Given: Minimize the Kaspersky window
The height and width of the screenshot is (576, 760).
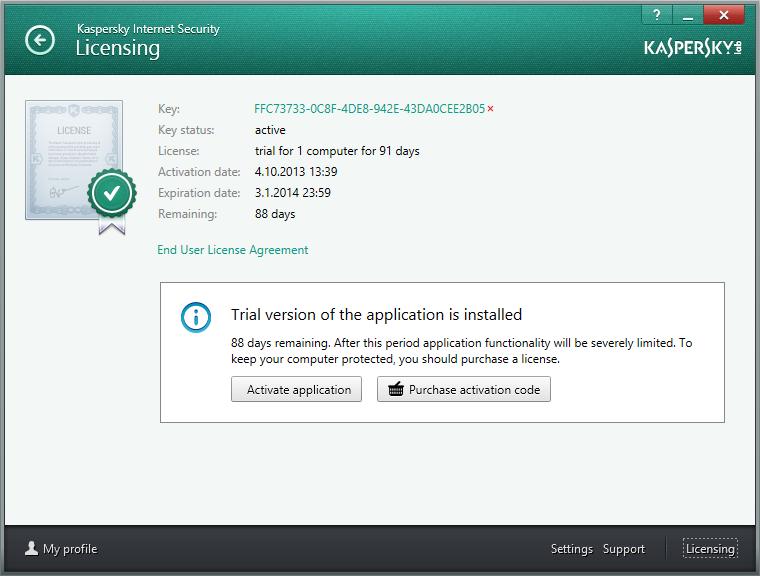Looking at the screenshot, I should coord(688,15).
